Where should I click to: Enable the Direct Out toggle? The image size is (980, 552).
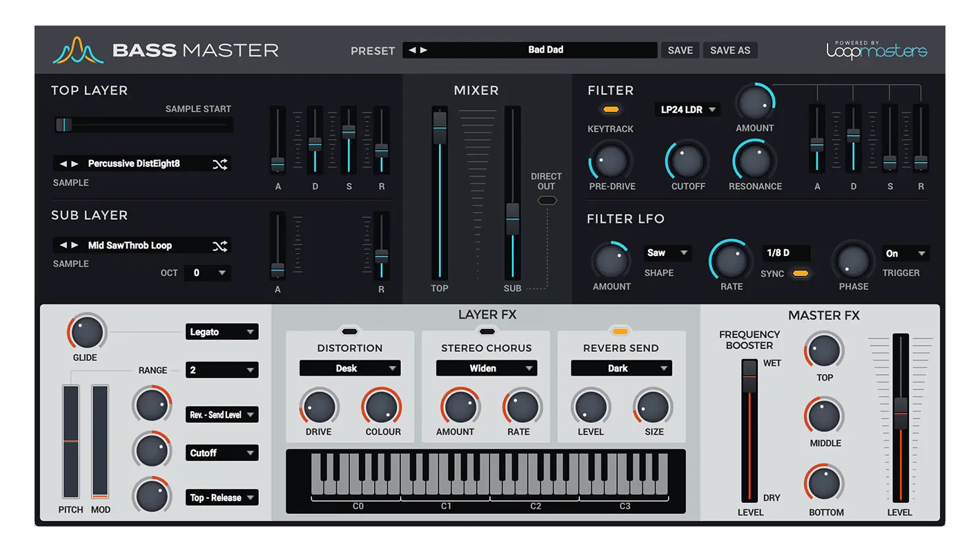coord(547,201)
